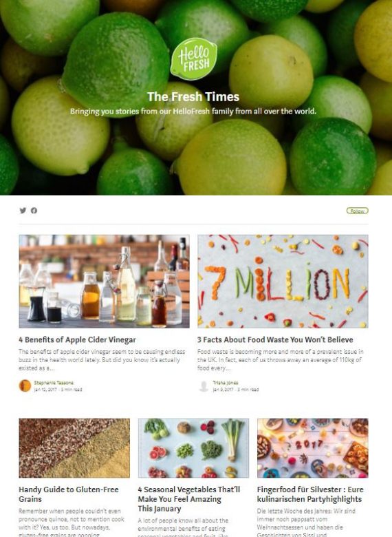The image size is (392, 537).
Task: Open Handy Guide to Gluten-Free Grains
Action: pyautogui.click(x=69, y=494)
